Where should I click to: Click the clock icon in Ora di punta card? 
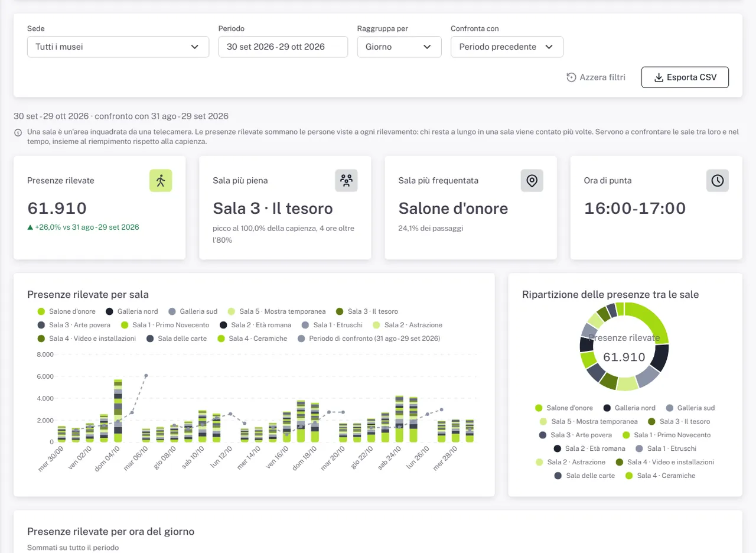(x=717, y=181)
